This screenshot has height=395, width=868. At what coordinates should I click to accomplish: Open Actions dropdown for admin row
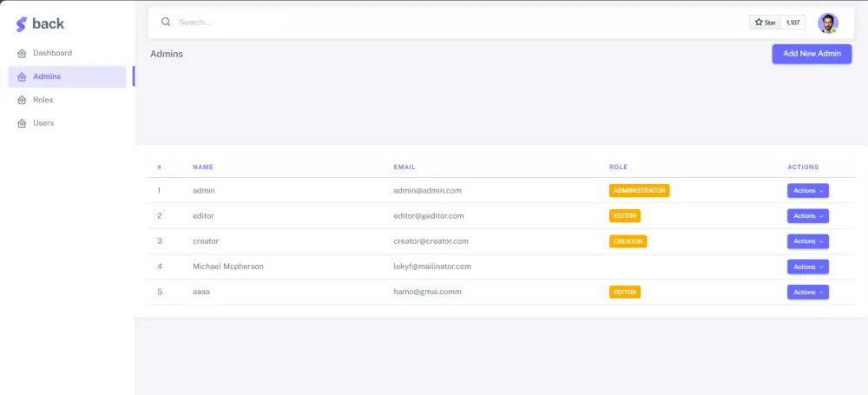(x=807, y=191)
